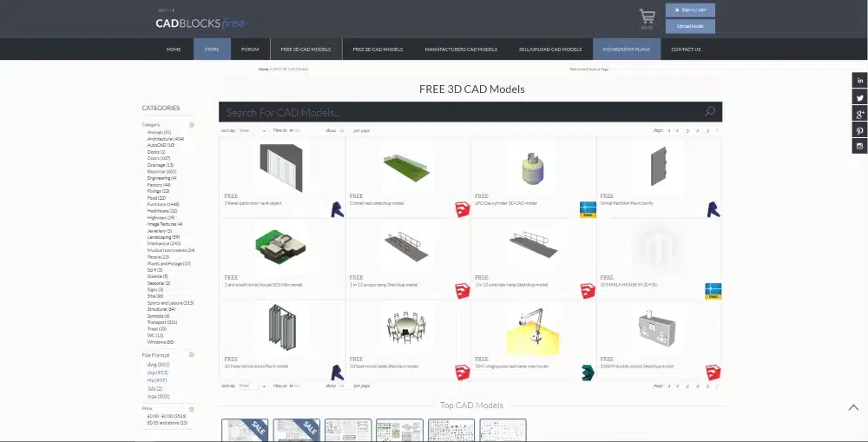Click Revit icon on 10 Panel bifold doors
This screenshot has width=868, height=442.
pos(337,373)
